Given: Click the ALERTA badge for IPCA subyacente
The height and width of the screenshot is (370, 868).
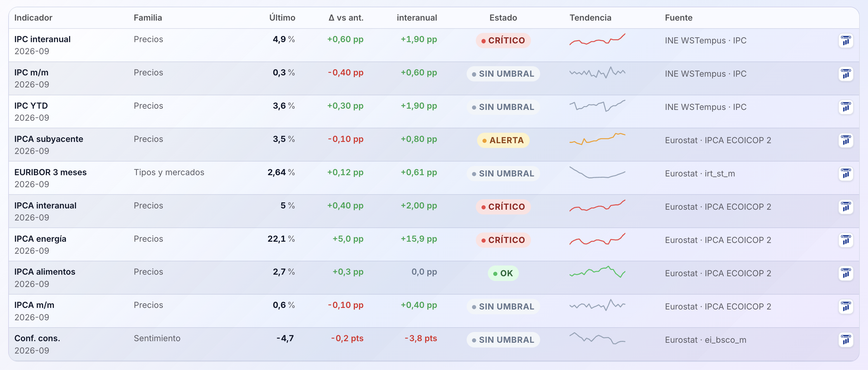Looking at the screenshot, I should click(x=503, y=141).
